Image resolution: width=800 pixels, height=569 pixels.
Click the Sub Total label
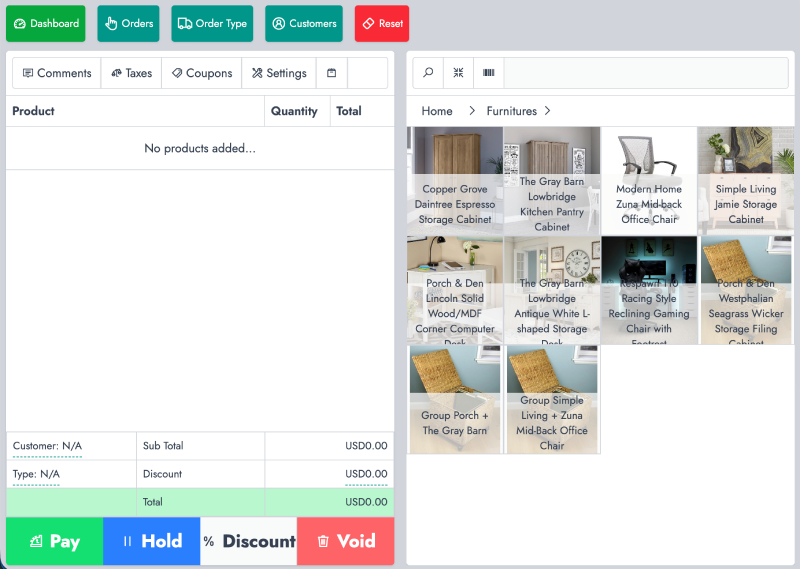[163, 446]
